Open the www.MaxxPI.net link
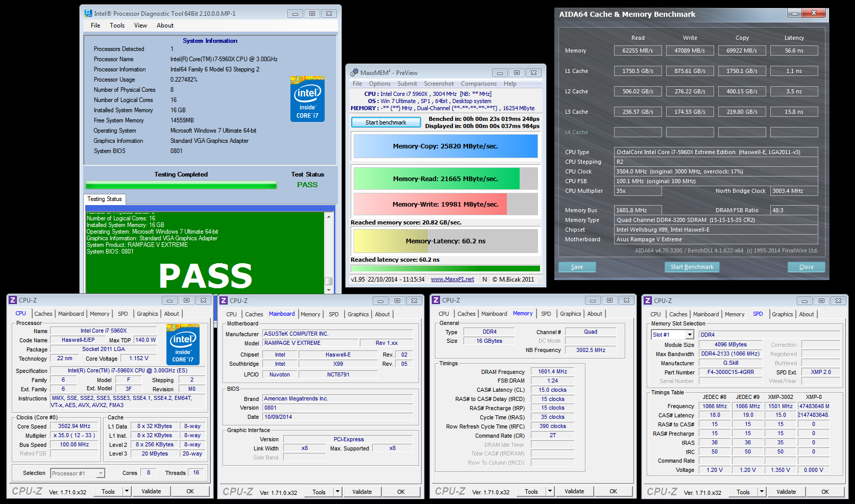855x504 pixels. 452,279
